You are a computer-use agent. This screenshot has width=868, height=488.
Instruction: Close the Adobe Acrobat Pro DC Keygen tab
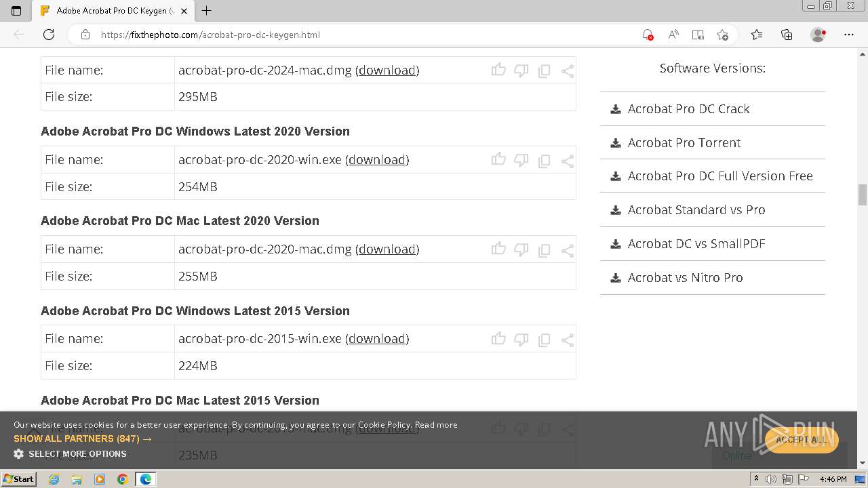184,11
